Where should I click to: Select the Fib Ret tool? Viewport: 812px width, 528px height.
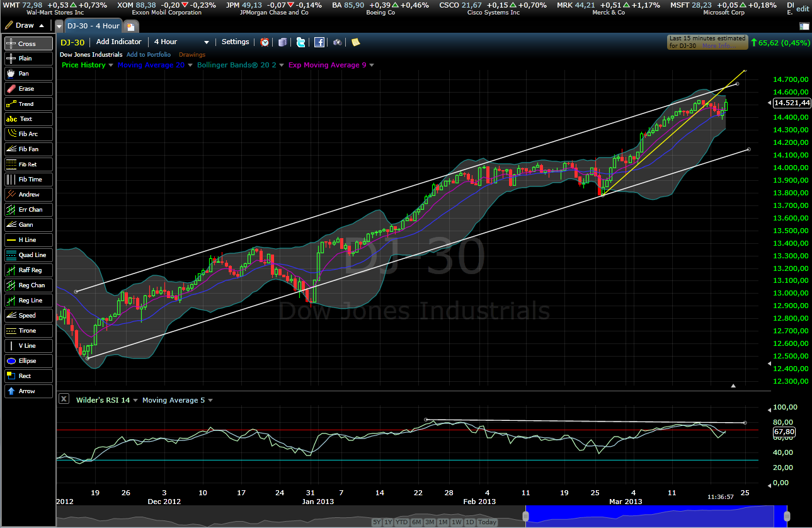pos(28,164)
